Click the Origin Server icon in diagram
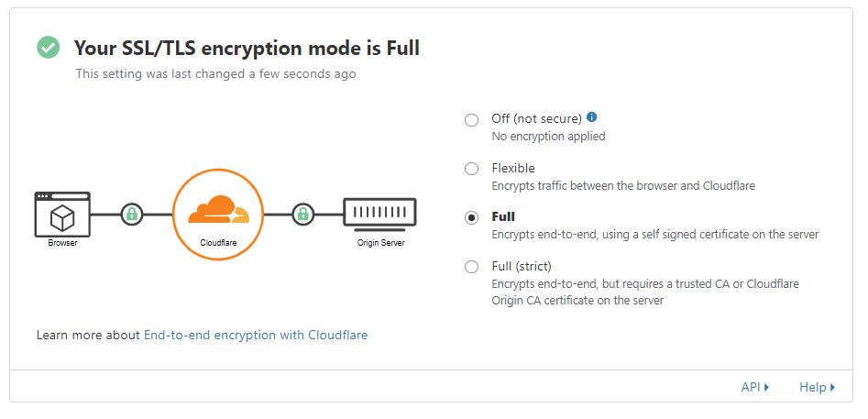 pyautogui.click(x=379, y=213)
